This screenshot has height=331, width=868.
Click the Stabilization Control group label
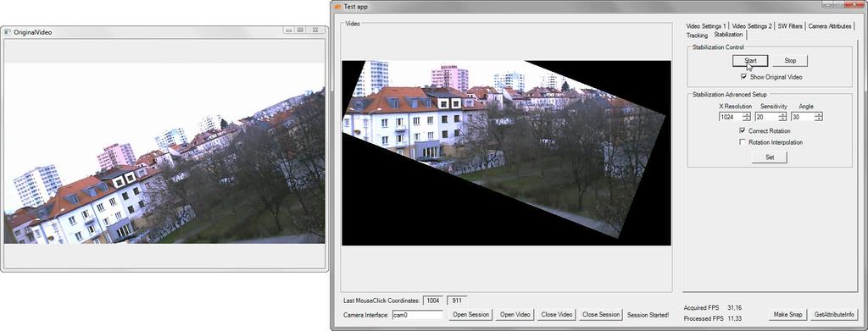(718, 47)
